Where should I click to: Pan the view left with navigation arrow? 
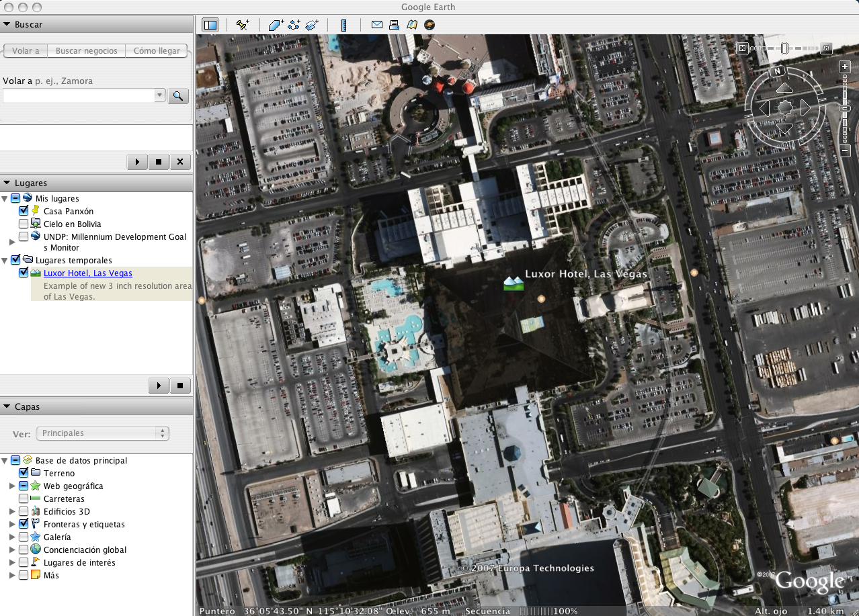765,107
